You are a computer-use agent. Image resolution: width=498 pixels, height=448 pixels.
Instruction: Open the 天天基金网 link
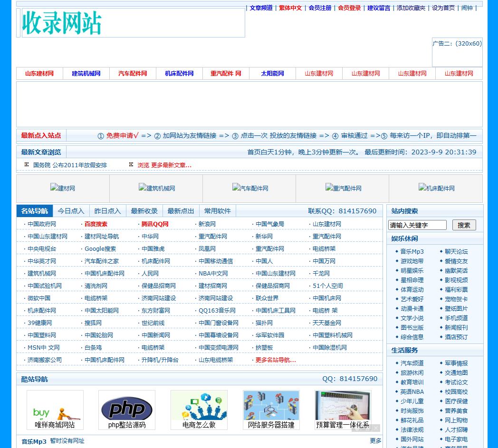(x=327, y=323)
